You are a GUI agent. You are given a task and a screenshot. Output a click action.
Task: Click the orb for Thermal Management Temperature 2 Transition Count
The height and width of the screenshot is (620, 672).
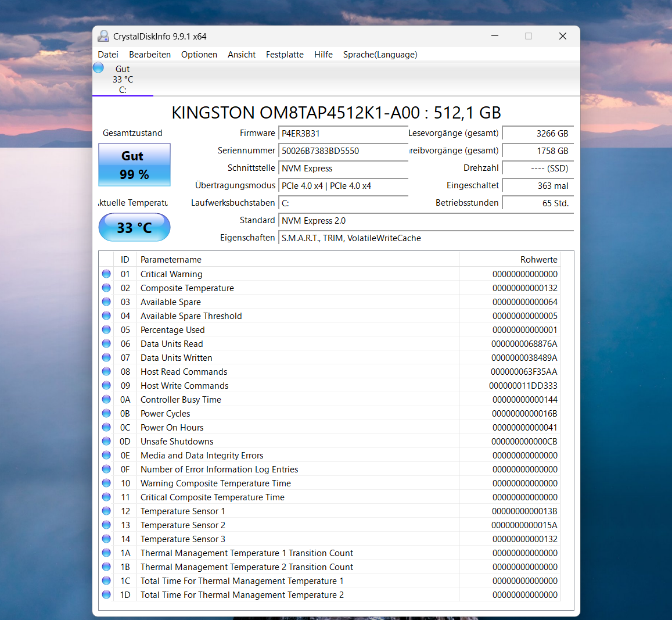point(106,567)
